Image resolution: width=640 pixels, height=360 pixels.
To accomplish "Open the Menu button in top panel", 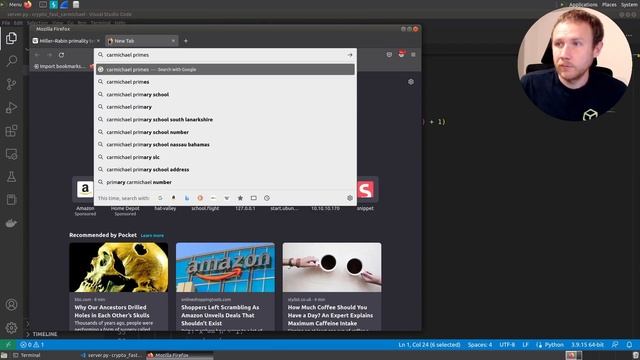I will pyautogui.click(x=16, y=4).
